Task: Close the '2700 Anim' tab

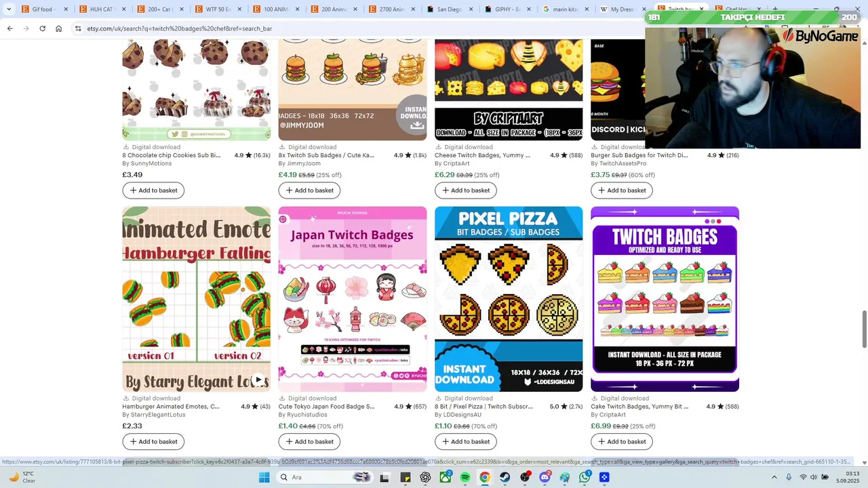Action: (x=412, y=9)
